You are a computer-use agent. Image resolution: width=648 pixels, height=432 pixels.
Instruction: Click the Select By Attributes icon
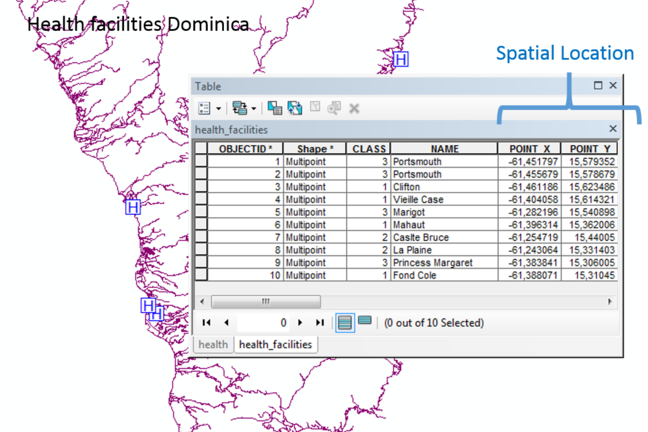tap(275, 108)
